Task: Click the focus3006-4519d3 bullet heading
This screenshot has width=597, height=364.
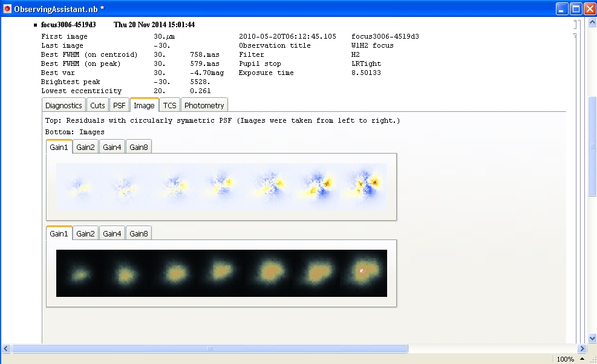Action: (x=68, y=25)
